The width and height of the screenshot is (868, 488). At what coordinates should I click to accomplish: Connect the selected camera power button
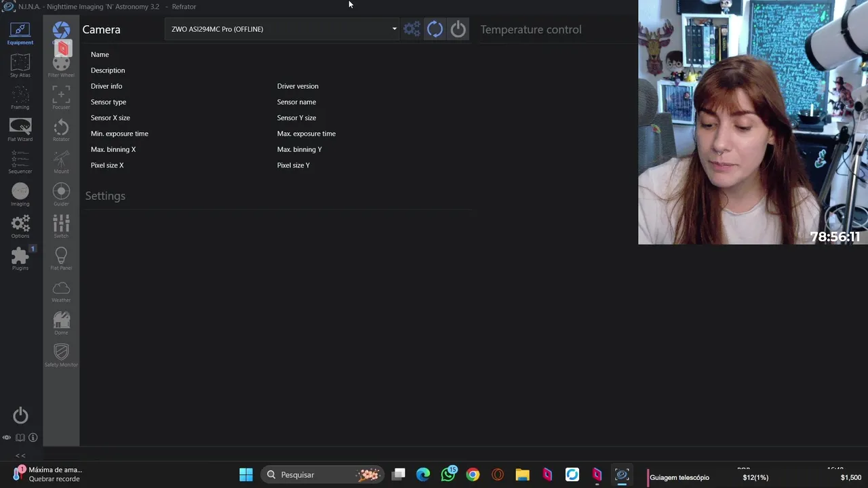tap(458, 29)
